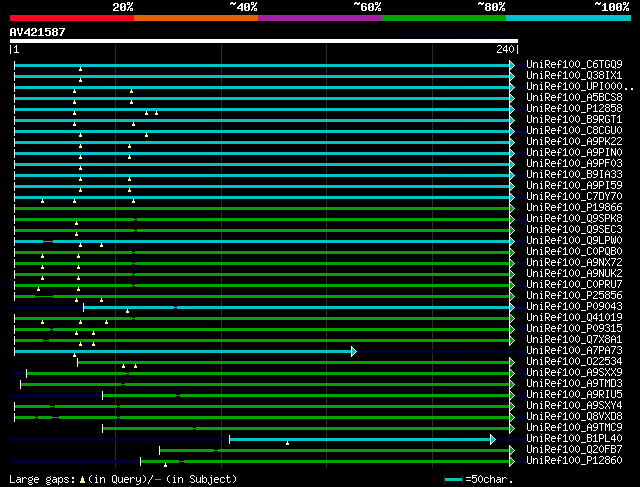Click the UniRef100_P09043 label

pyautogui.click(x=574, y=307)
